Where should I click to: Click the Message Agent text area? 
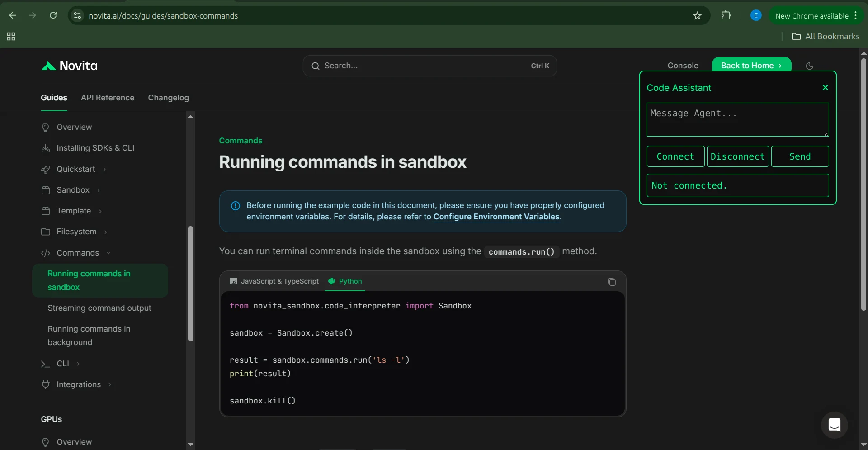point(737,119)
